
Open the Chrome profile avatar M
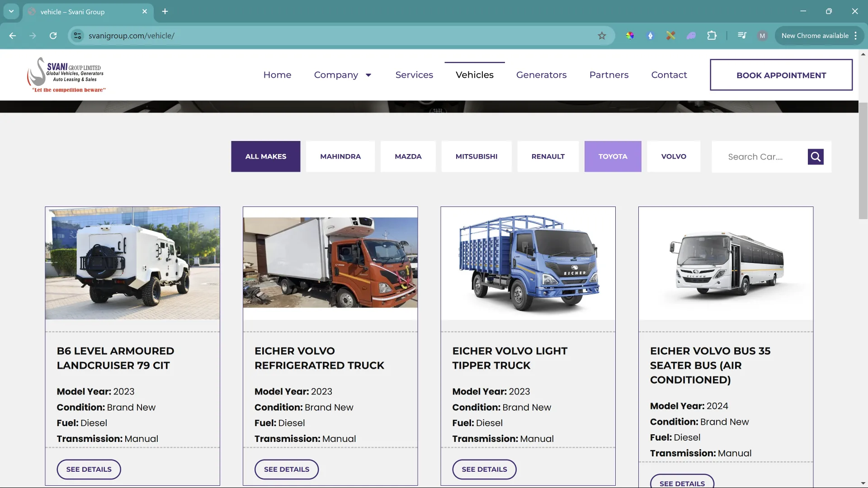(x=762, y=36)
